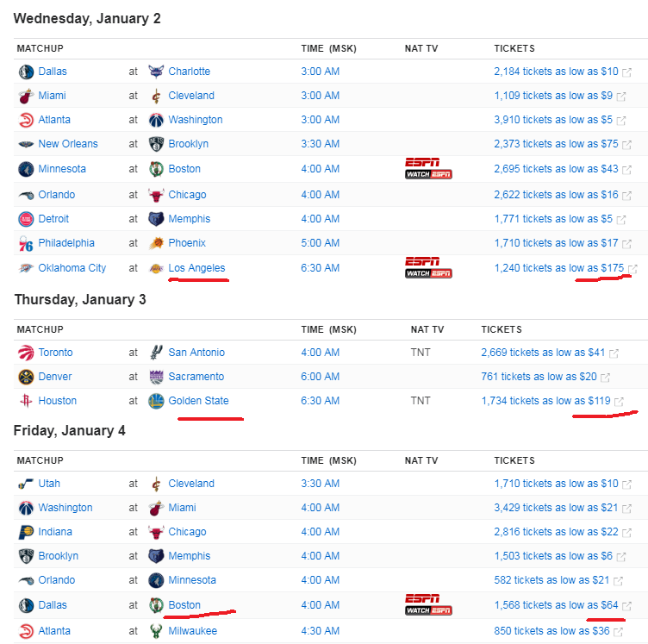648x644 pixels.
Task: Open San Antonio team link
Action: 196,353
